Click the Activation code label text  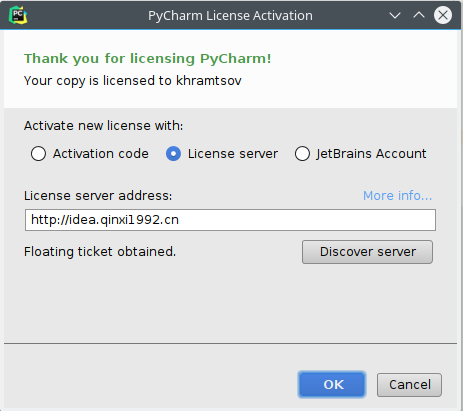pyautogui.click(x=101, y=154)
